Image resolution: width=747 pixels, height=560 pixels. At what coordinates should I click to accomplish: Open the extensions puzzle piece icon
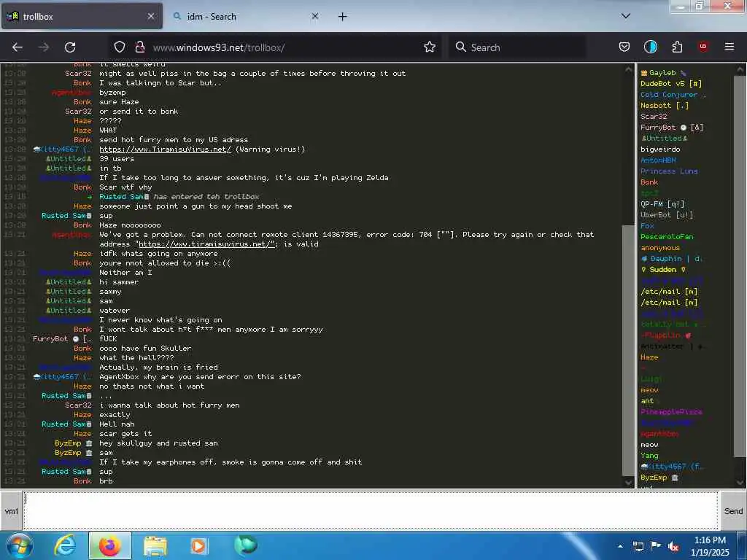(x=677, y=47)
